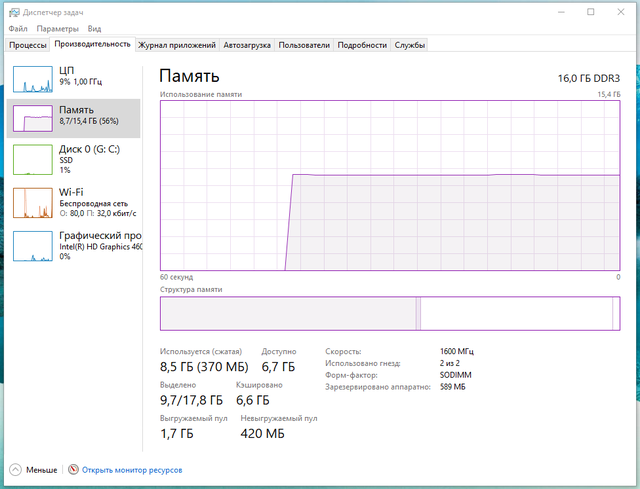Open the Файл menu
This screenshot has height=489, width=640.
[x=18, y=30]
